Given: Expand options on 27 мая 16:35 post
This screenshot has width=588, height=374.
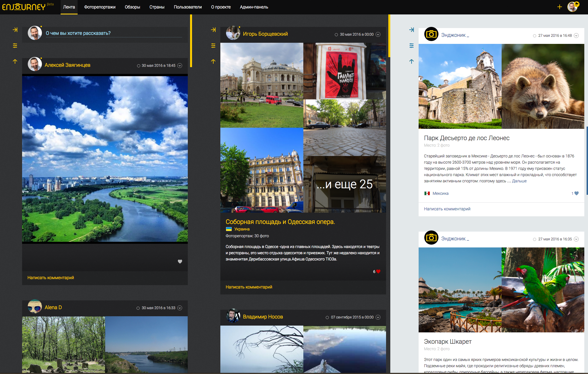Looking at the screenshot, I should click(576, 239).
